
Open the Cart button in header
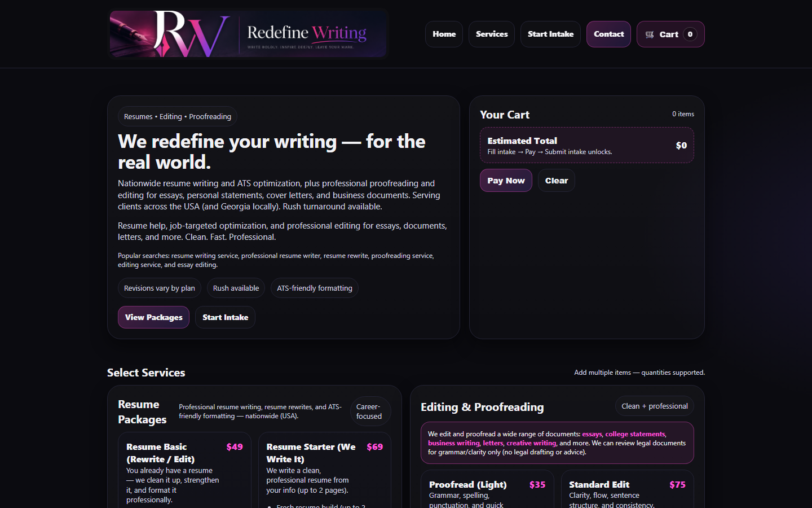(670, 34)
